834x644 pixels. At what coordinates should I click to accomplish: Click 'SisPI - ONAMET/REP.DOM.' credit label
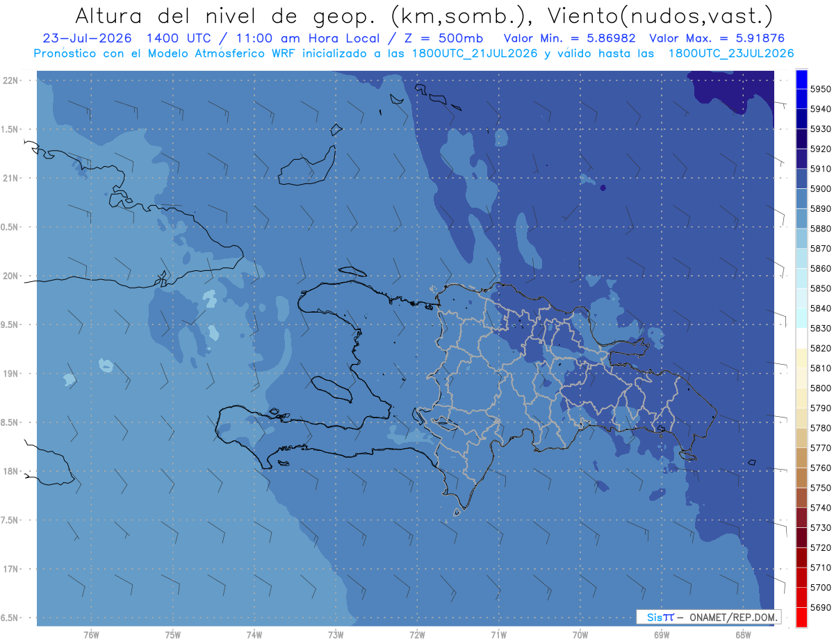[x=708, y=617]
